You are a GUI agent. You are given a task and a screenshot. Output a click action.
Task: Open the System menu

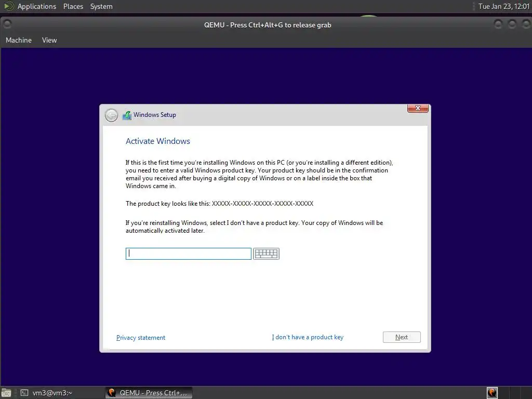click(x=101, y=6)
